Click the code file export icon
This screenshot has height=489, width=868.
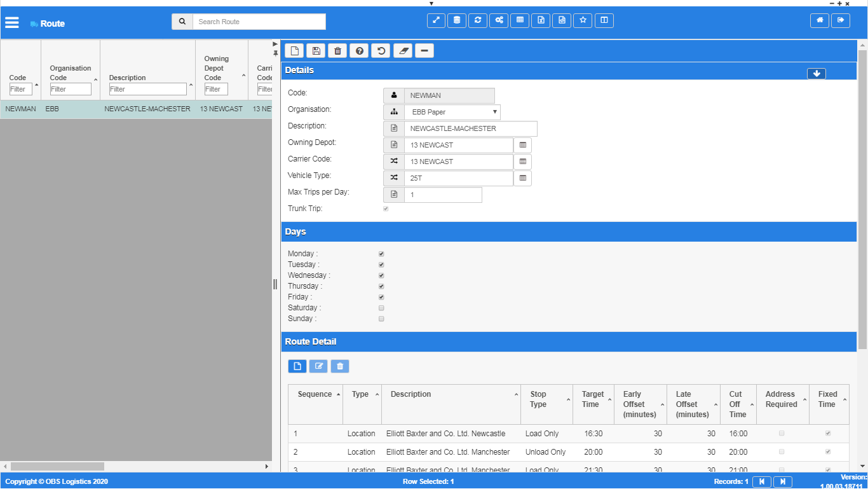coord(562,20)
